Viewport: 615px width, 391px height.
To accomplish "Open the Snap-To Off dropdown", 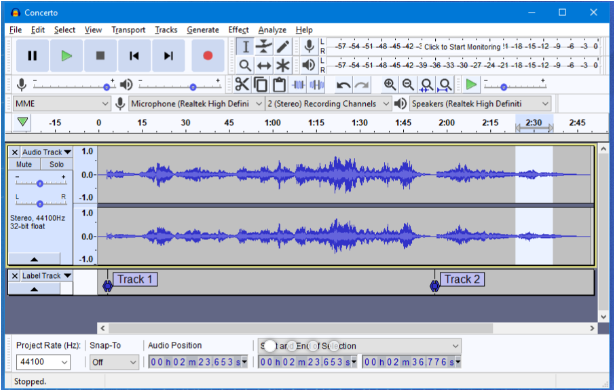I will click(114, 362).
